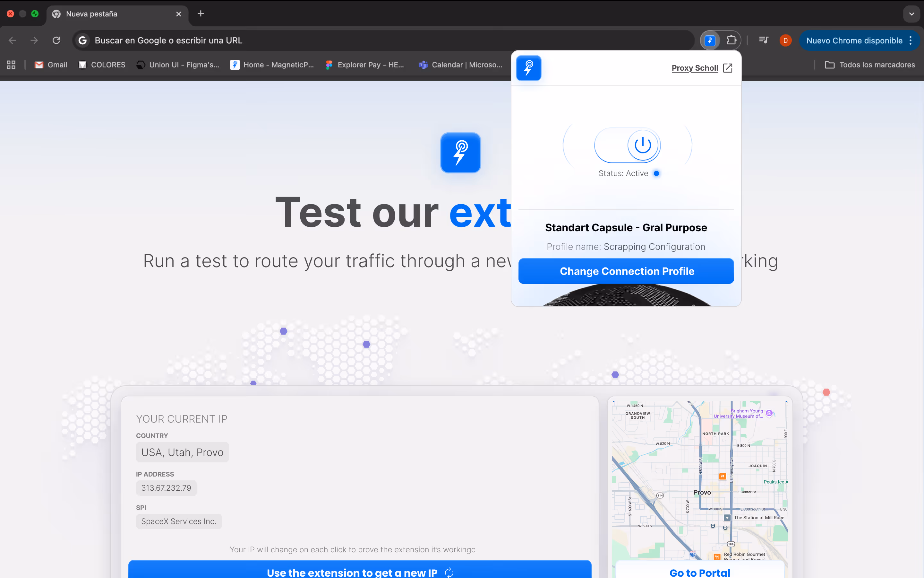Open a new tab with plus button
924x578 pixels.
(201, 14)
